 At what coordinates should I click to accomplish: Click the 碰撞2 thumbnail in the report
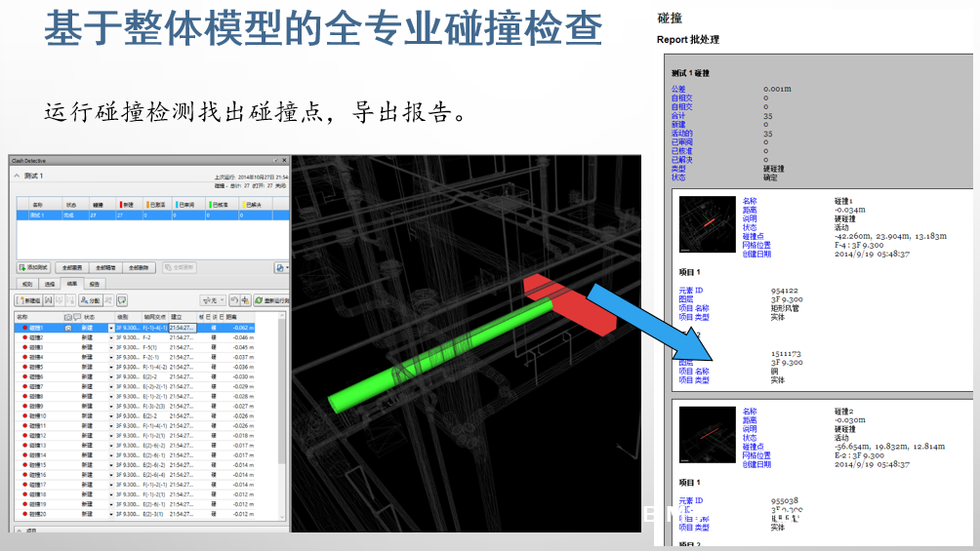coord(705,436)
